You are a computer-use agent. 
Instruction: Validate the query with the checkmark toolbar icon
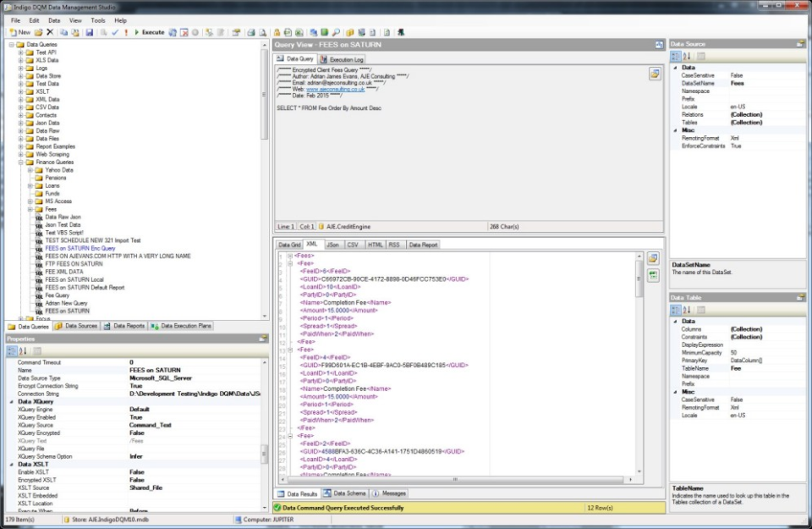(115, 31)
